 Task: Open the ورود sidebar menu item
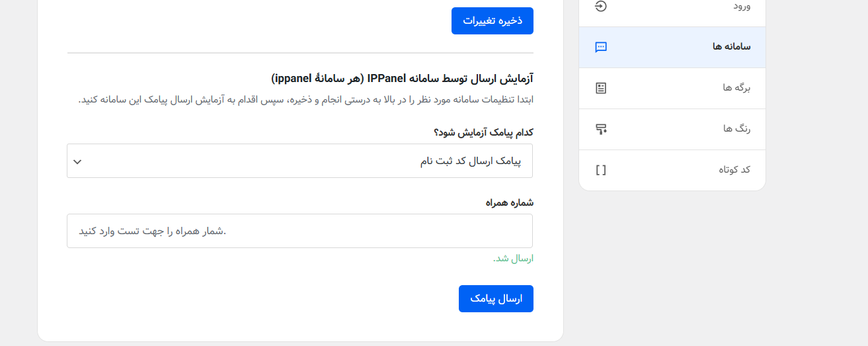tap(740, 7)
